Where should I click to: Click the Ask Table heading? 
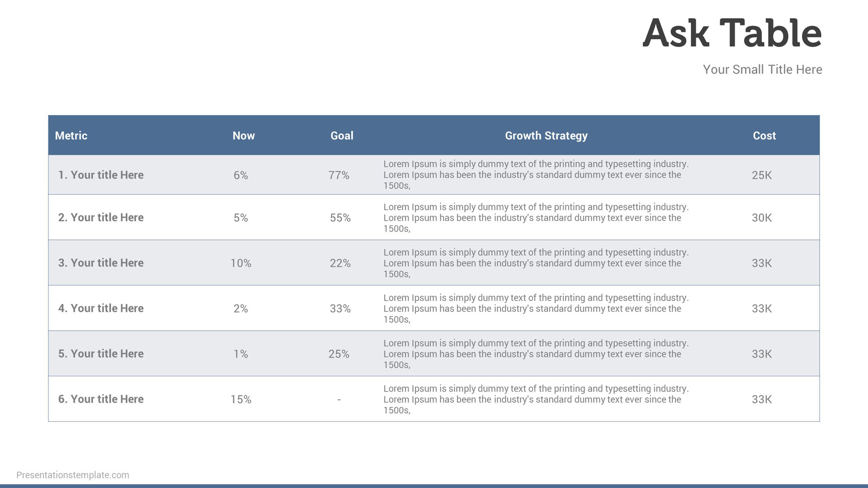click(732, 33)
